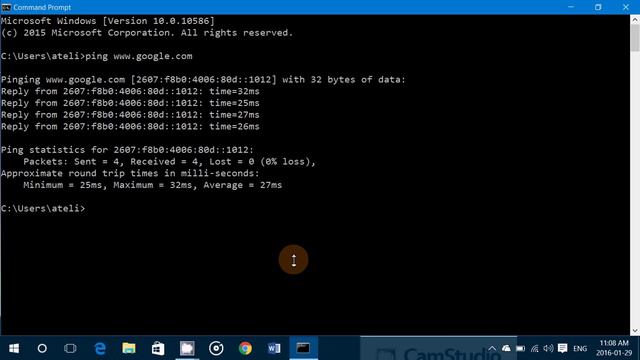Click the Microsoft Windows version line
The width and height of the screenshot is (640, 360).
pos(108,21)
